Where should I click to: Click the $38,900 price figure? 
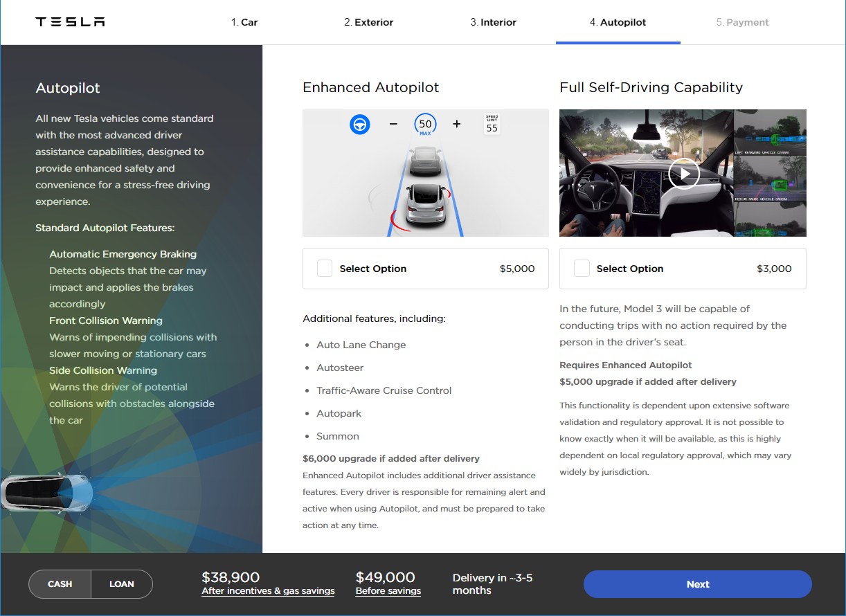click(231, 577)
